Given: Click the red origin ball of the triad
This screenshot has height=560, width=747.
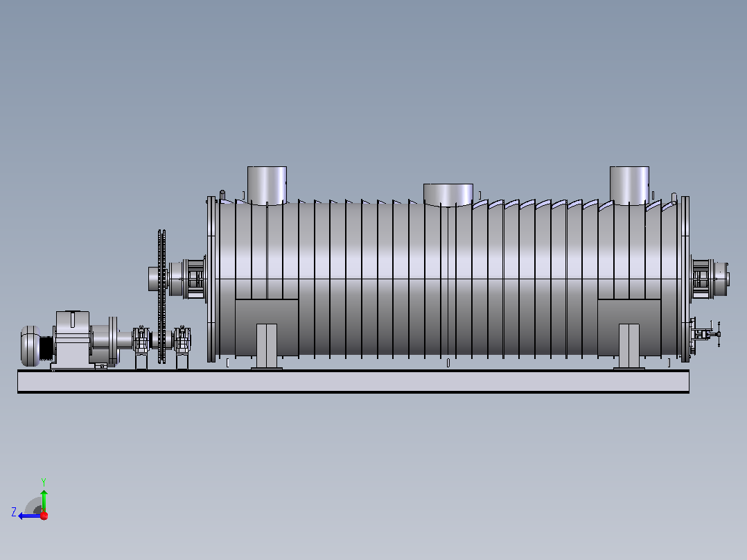Looking at the screenshot, I should (x=44, y=516).
